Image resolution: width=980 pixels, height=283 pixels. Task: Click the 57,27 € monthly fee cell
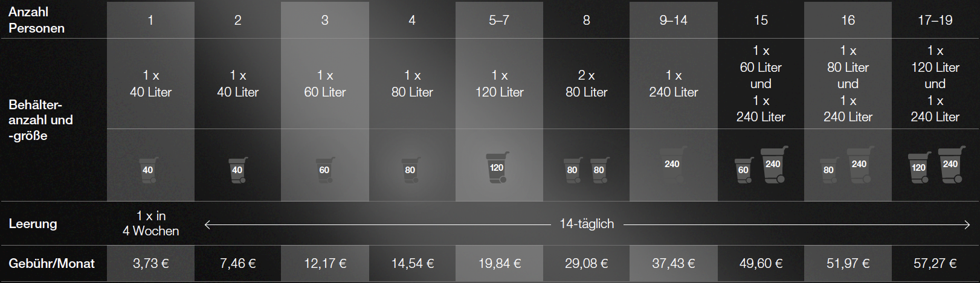click(x=935, y=264)
